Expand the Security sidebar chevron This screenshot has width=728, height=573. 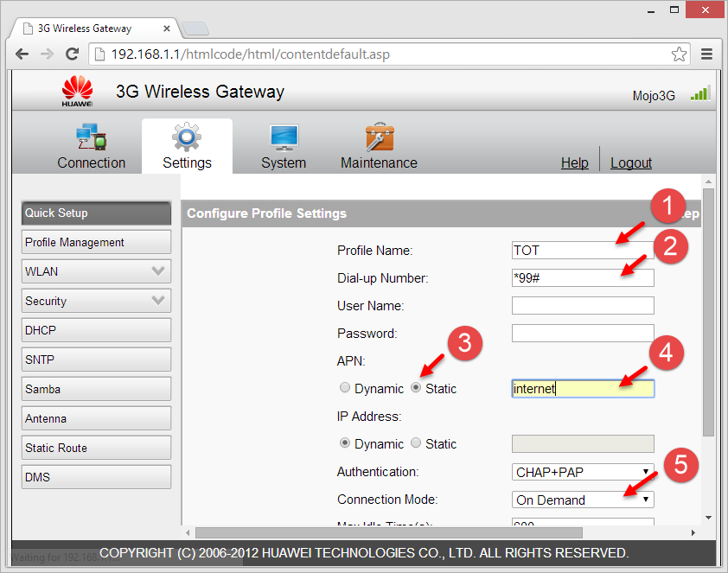[158, 301]
